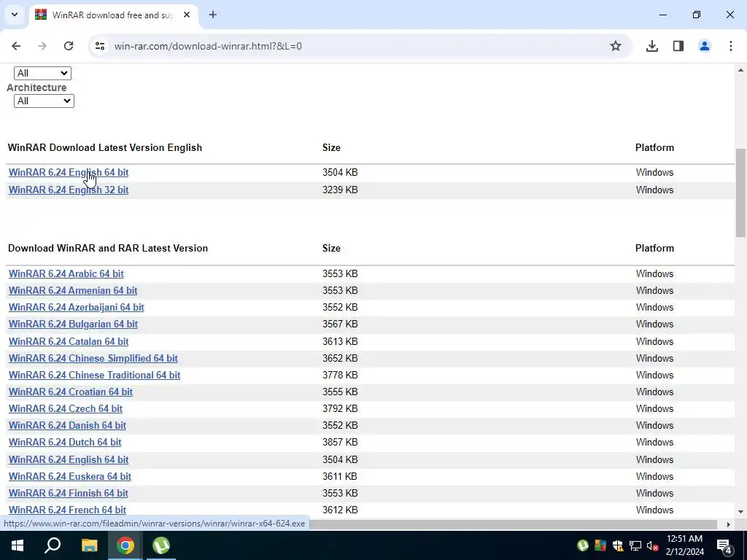Click the Architecture label
The image size is (747, 560).
tap(36, 87)
